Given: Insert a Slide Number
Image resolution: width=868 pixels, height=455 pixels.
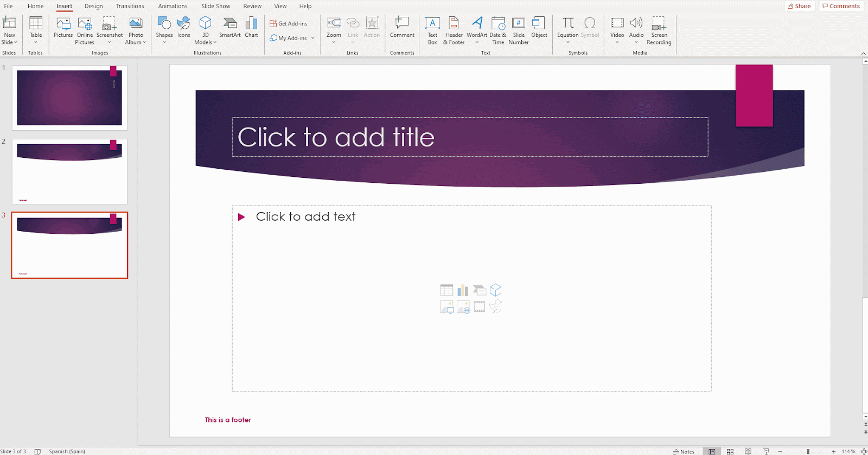Looking at the screenshot, I should (519, 31).
